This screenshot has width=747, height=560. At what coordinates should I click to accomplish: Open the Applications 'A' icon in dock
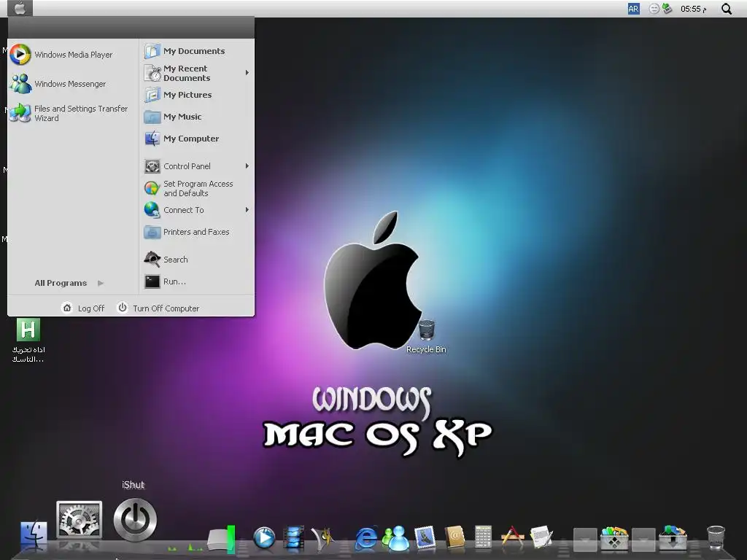click(x=513, y=538)
